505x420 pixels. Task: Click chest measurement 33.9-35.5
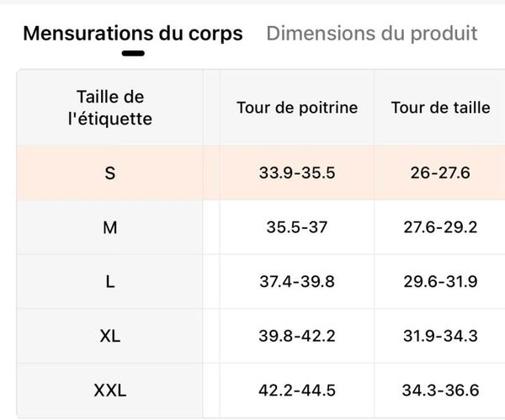coord(297,173)
